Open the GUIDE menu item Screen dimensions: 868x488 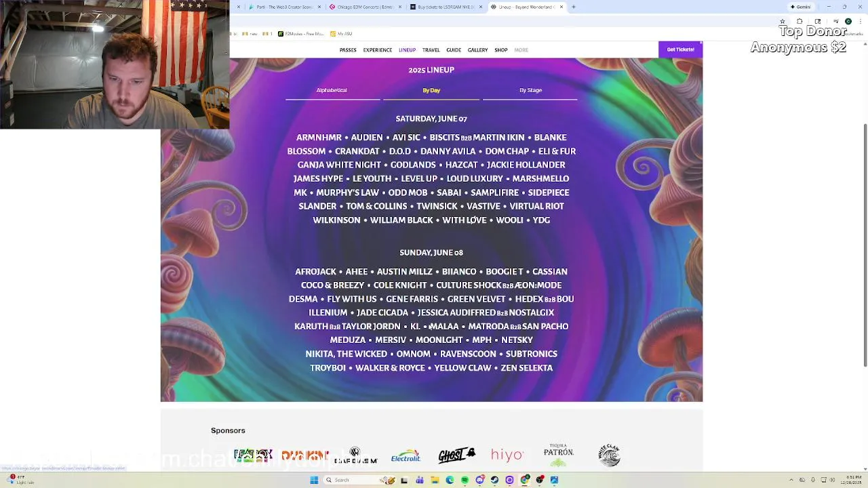click(x=454, y=50)
